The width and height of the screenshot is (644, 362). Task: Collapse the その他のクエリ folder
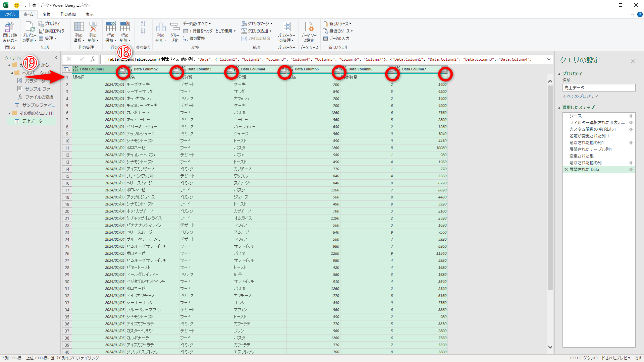(x=9, y=113)
